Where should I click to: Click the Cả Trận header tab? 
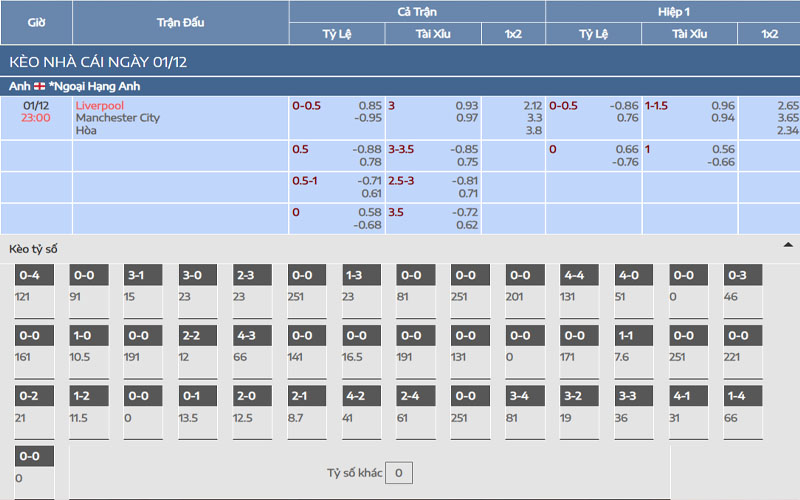coord(416,11)
